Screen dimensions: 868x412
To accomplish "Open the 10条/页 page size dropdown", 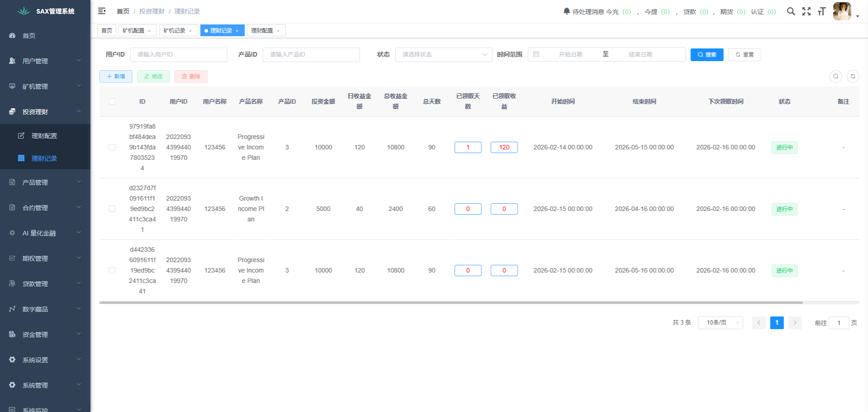I will click(720, 323).
